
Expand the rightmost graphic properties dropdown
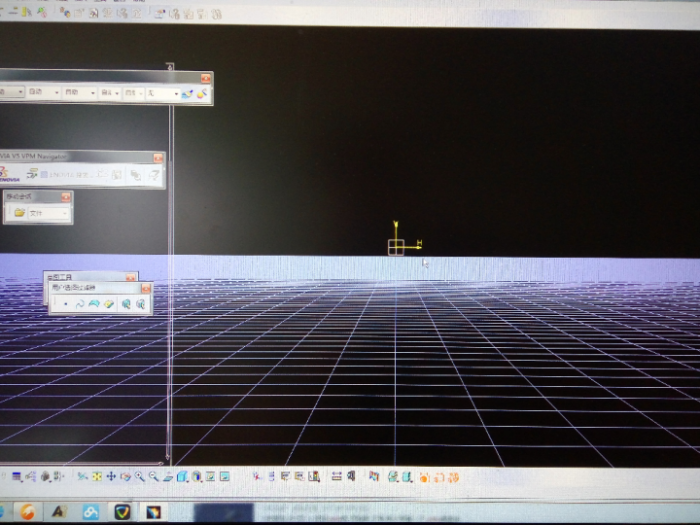pos(175,93)
